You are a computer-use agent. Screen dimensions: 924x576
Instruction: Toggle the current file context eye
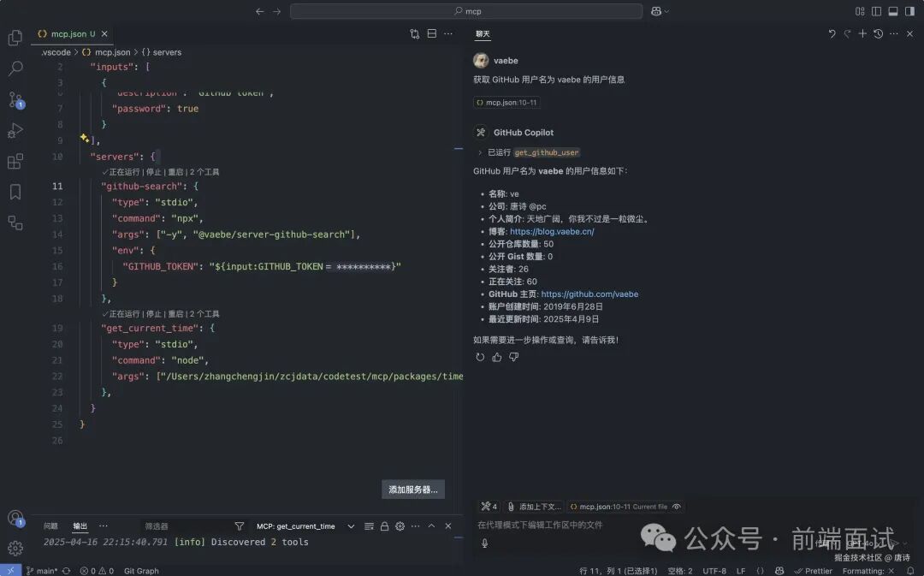click(x=677, y=507)
